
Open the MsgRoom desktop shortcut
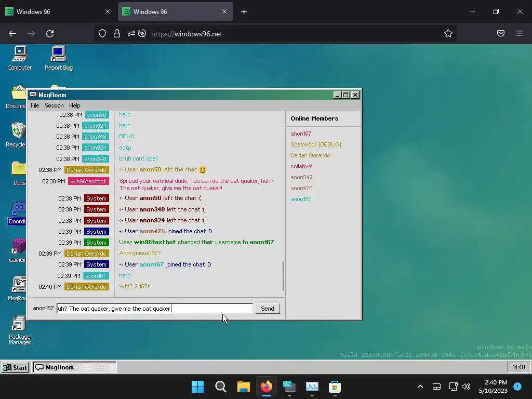pyautogui.click(x=17, y=289)
